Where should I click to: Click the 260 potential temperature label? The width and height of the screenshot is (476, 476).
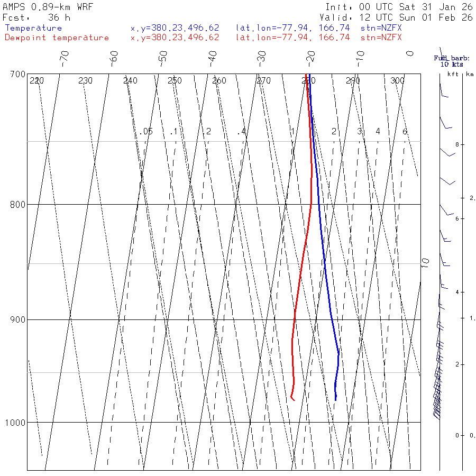click(219, 81)
